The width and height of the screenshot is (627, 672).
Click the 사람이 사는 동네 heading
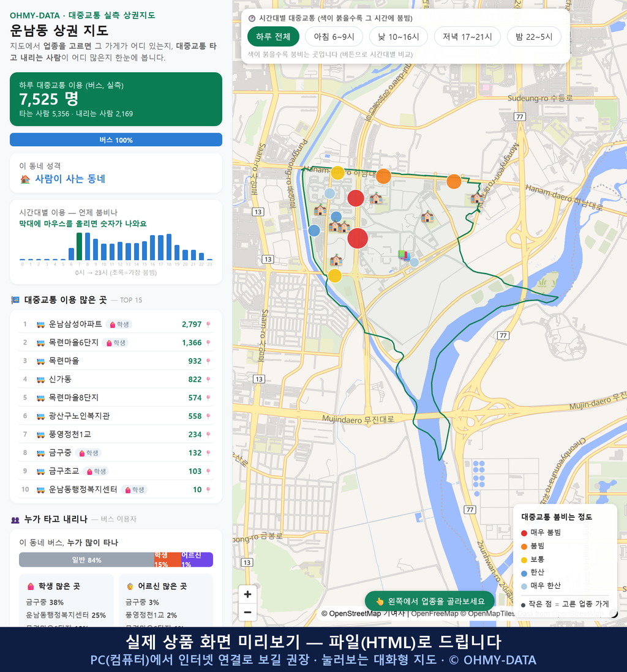tap(70, 179)
